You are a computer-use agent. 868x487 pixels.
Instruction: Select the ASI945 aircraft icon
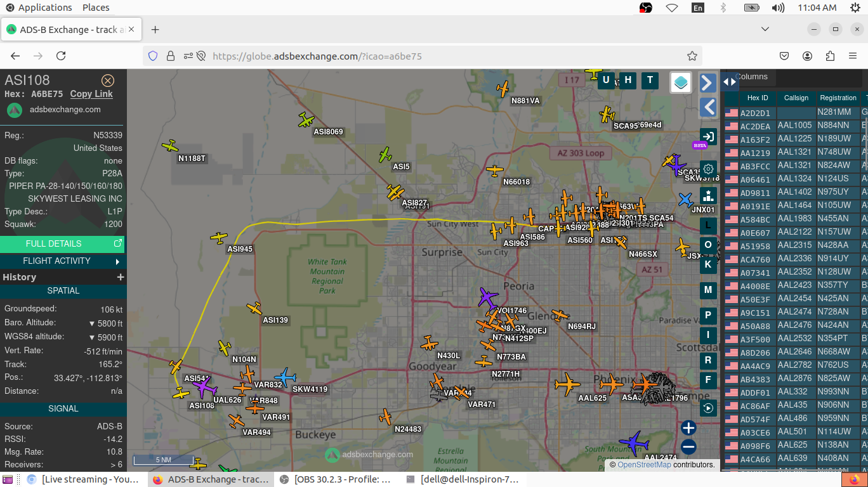pyautogui.click(x=219, y=238)
